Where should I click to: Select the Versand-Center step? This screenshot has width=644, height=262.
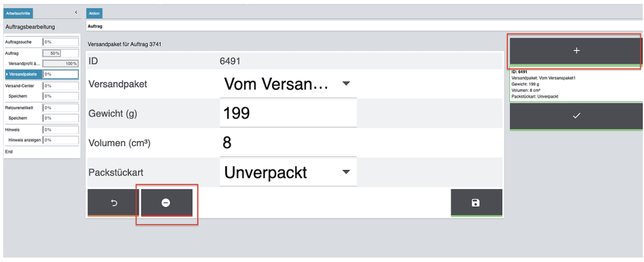(20, 86)
